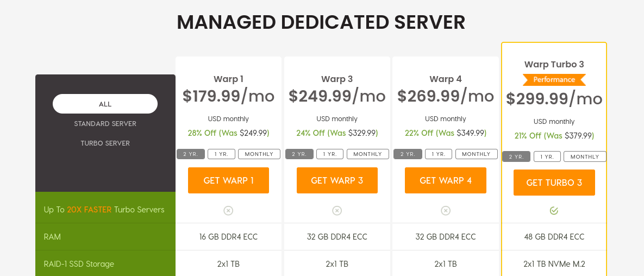Select 1 YR. term for Warp Turbo 3
This screenshot has height=276, width=644.
[547, 157]
